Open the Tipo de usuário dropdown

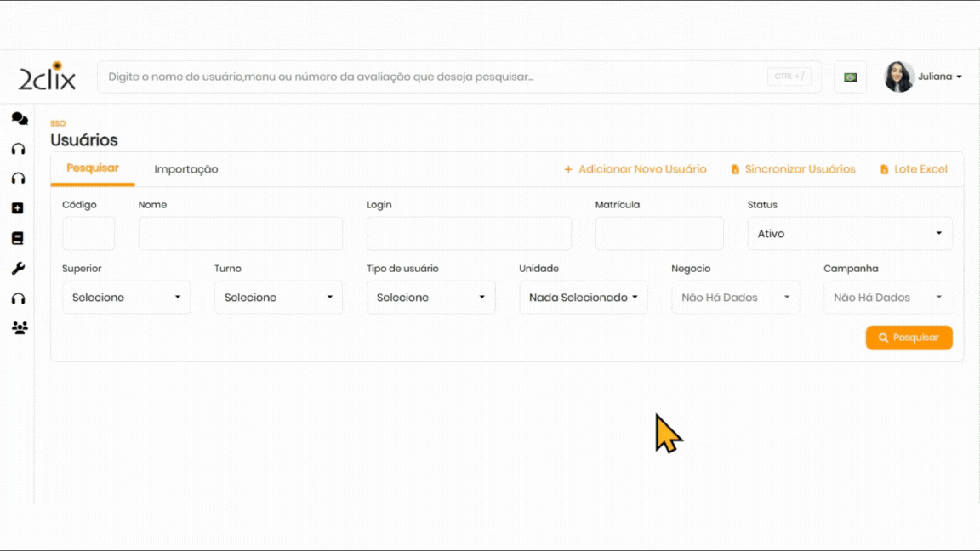(430, 298)
